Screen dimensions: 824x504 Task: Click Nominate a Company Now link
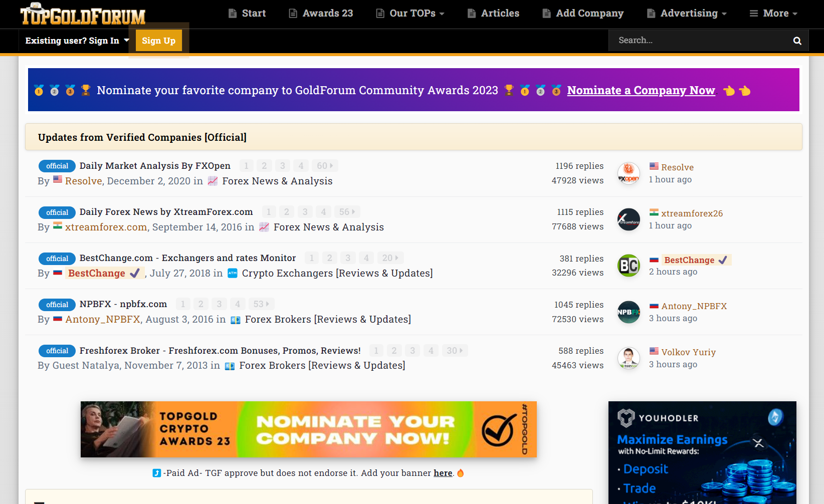641,90
